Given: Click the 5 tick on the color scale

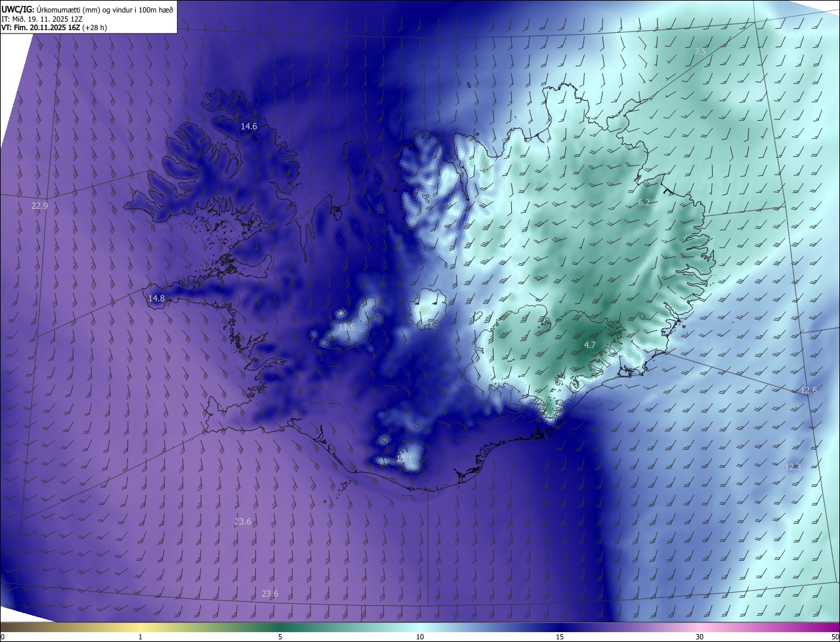Looking at the screenshot, I should point(280,637).
